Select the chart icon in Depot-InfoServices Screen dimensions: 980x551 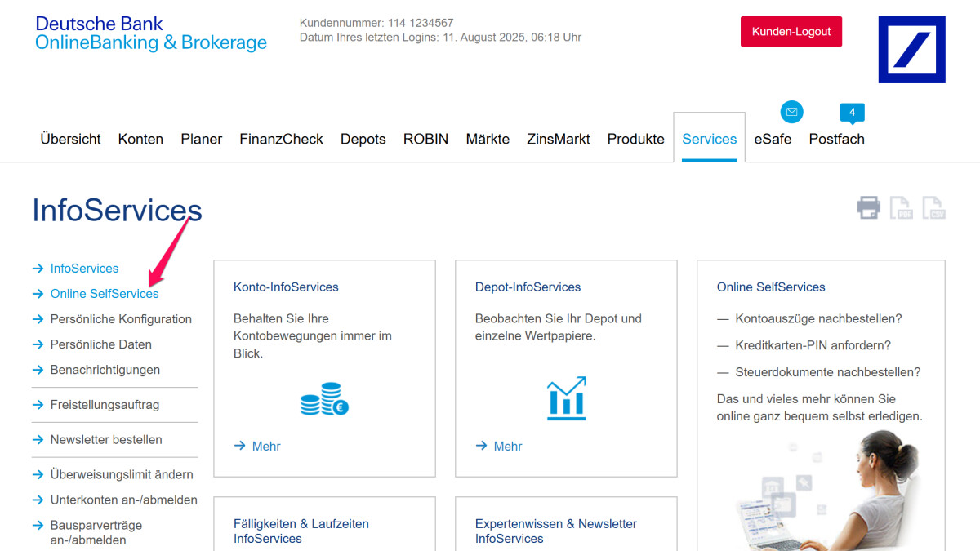(x=566, y=398)
